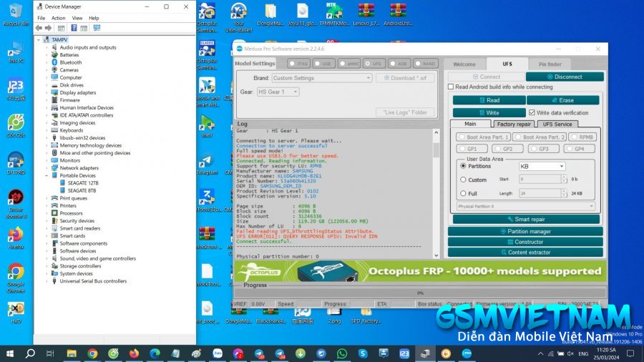Click the Octoplus FRP advertisement banner
The image size is (644, 362).
(420, 271)
